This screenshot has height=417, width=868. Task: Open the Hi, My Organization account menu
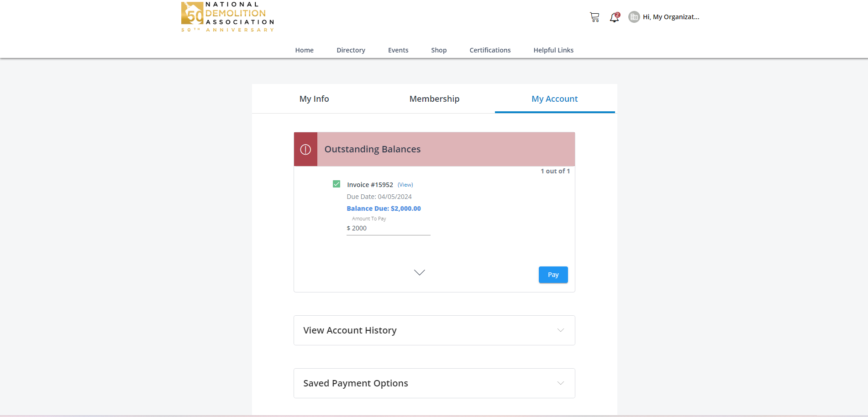pos(671,17)
